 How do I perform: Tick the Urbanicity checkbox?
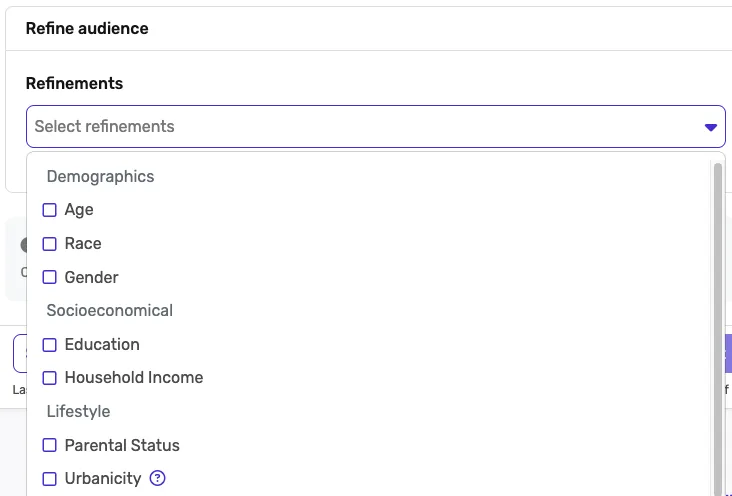pos(50,479)
